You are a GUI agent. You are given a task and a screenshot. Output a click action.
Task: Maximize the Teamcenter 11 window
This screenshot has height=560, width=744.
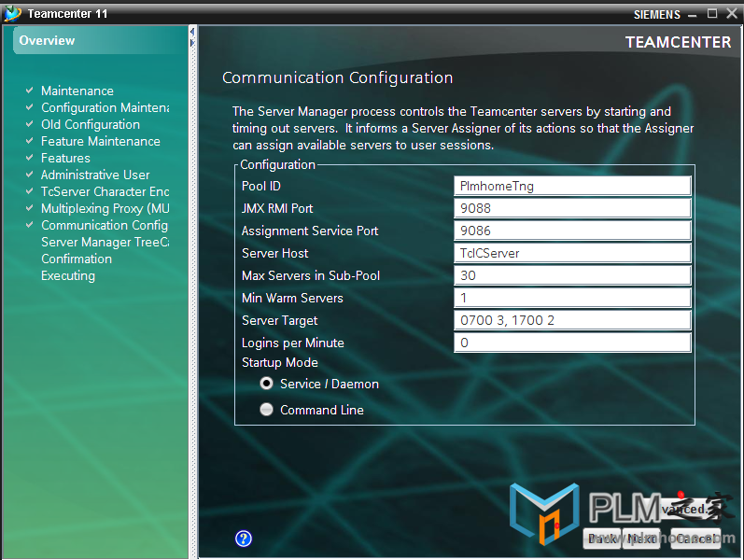tap(712, 14)
